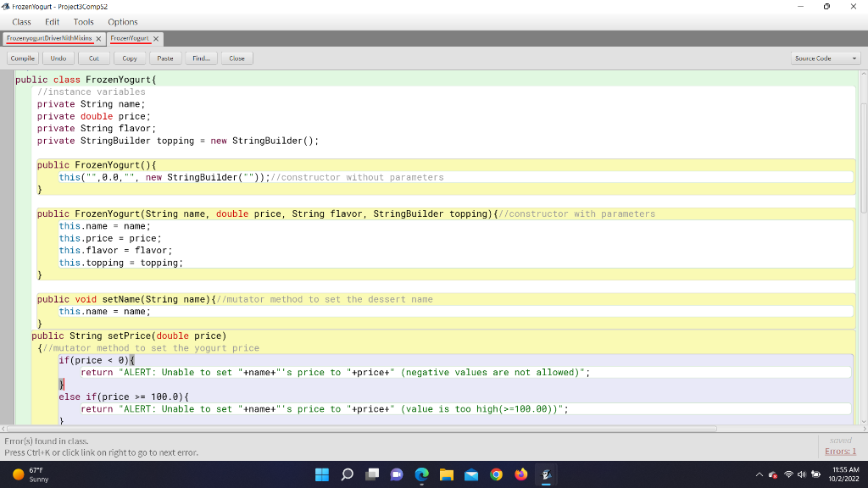Image resolution: width=868 pixels, height=488 pixels.
Task: Expand the volume control in the system tray
Action: coord(803,475)
